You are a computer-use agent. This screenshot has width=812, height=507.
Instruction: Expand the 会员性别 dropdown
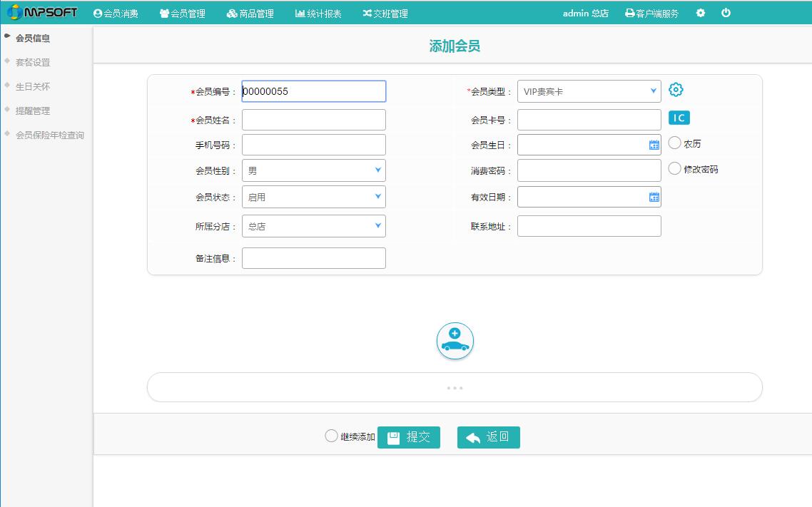coord(313,170)
